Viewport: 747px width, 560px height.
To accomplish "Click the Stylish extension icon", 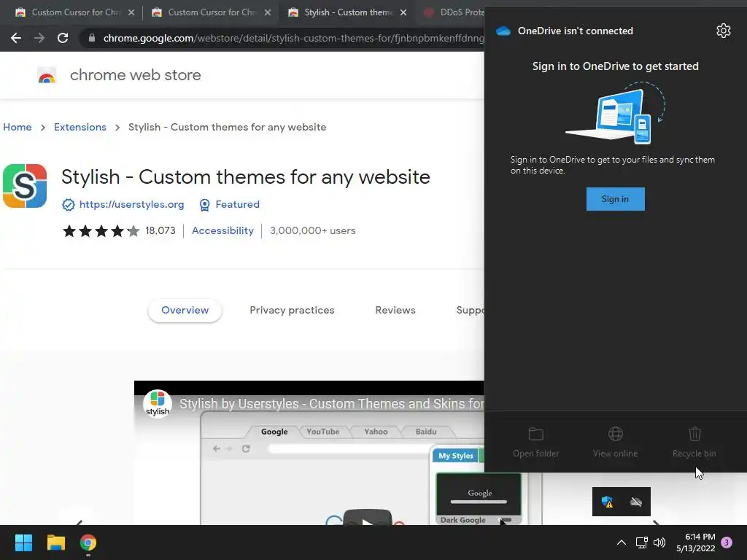I will coord(25,186).
